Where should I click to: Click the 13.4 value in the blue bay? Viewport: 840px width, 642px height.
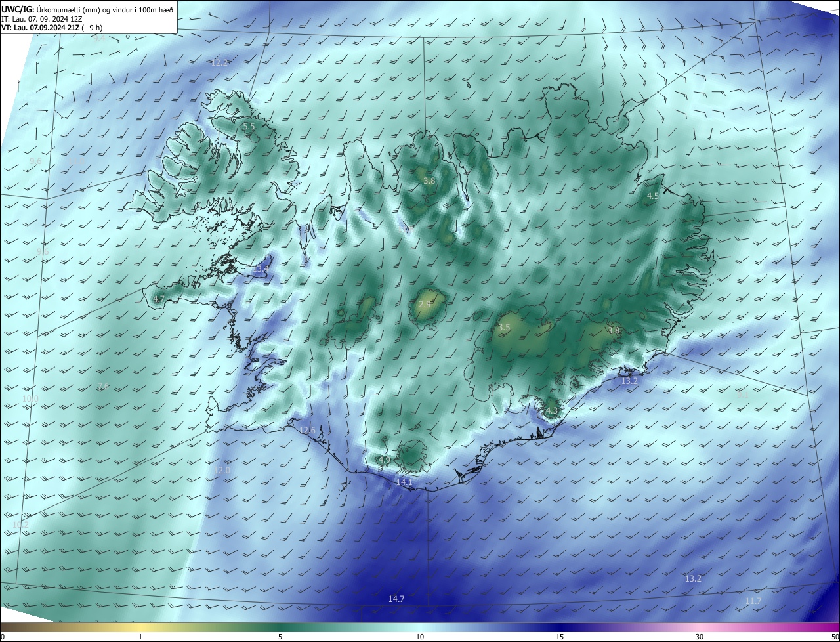[262, 269]
